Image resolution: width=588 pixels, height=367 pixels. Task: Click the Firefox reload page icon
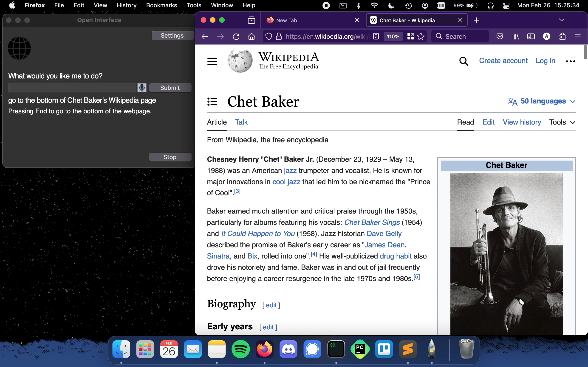point(236,36)
